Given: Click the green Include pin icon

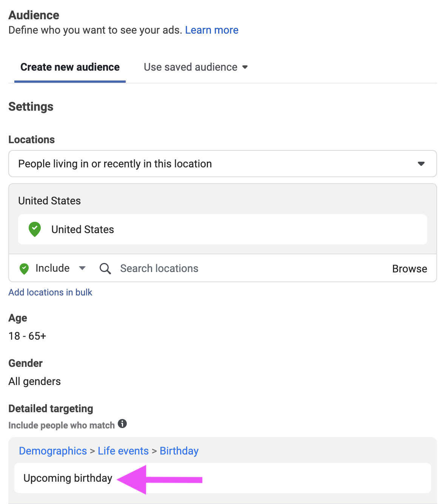Looking at the screenshot, I should [24, 269].
